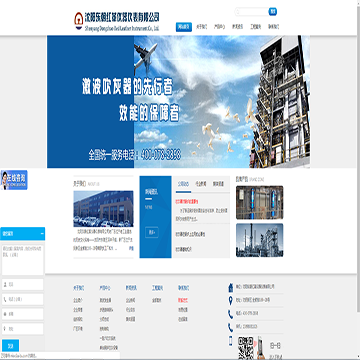Click the lower phone icon beside fax number
The height and width of the screenshot is (360, 360).
pos(231,327)
